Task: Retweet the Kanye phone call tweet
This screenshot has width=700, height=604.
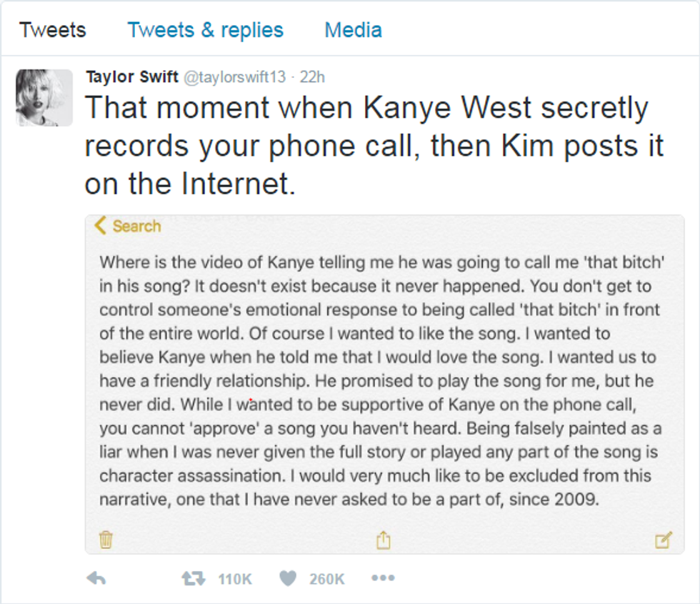Action: coord(193,578)
